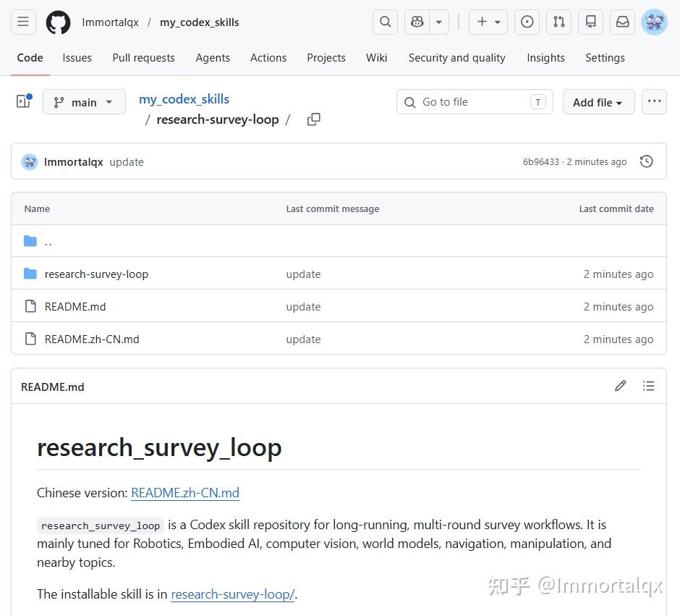Click the my_codex_skills breadcrumb link
680x616 pixels.
point(184,99)
